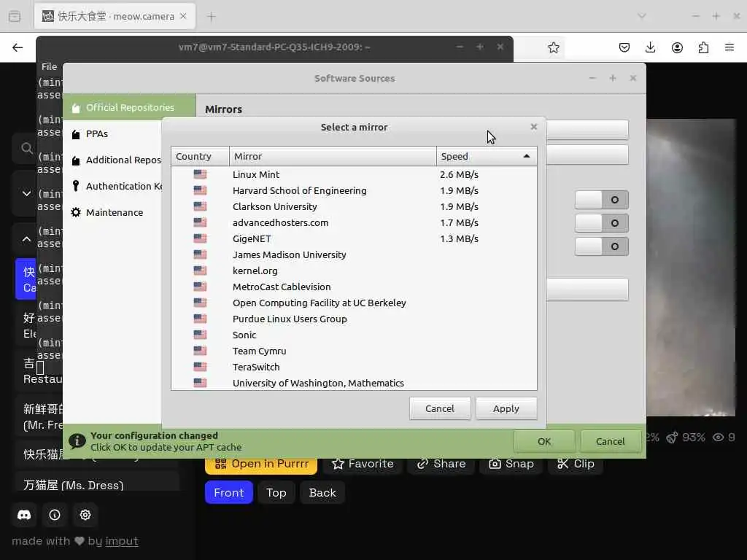Viewport: 747px width, 560px height.
Task: Open the Pocket save icon
Action: pos(624,47)
